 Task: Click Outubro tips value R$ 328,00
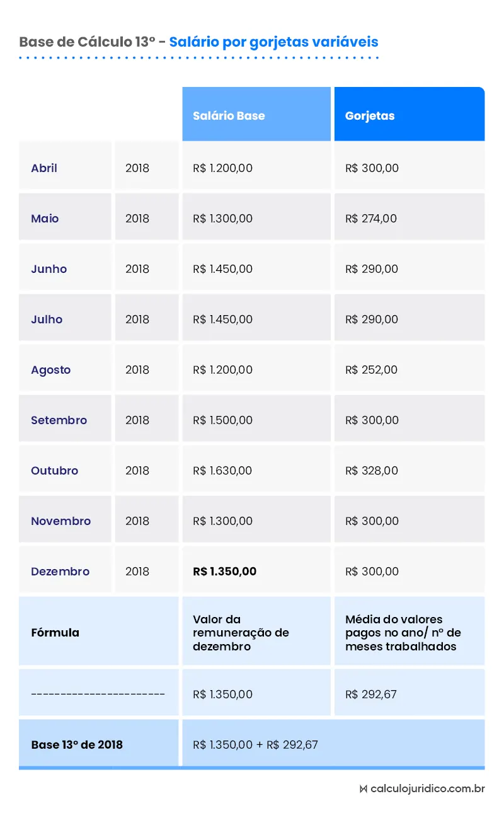tap(372, 471)
